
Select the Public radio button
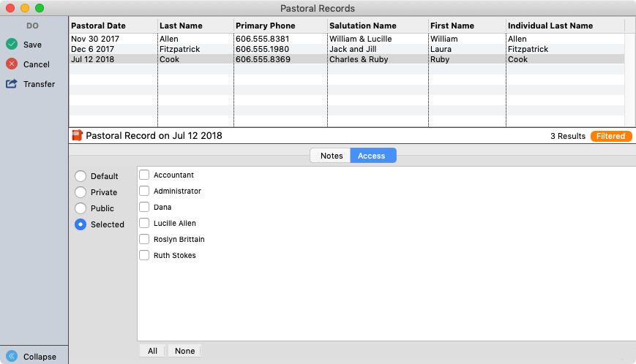click(81, 208)
